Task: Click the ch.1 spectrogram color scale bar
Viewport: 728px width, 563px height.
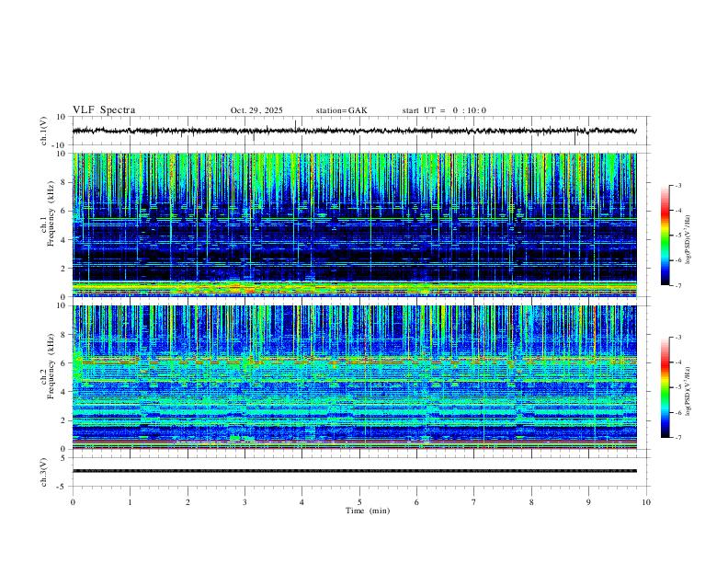Action: (x=665, y=236)
